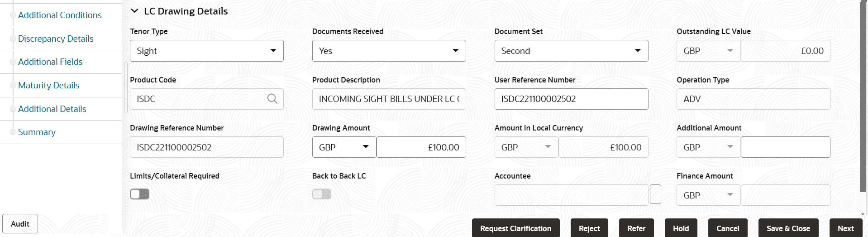Switch to Maturity Details step
This screenshot has width=868, height=237.
(x=48, y=85)
